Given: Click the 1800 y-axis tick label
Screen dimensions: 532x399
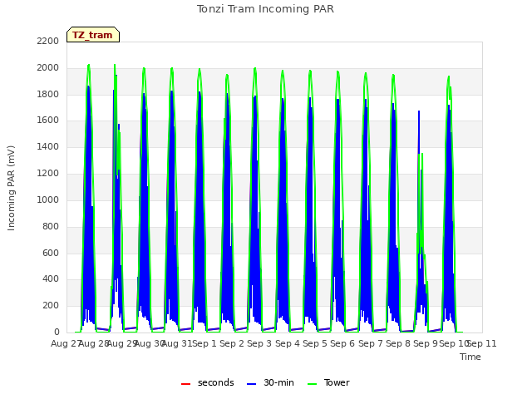Looking at the screenshot, I should point(48,94).
